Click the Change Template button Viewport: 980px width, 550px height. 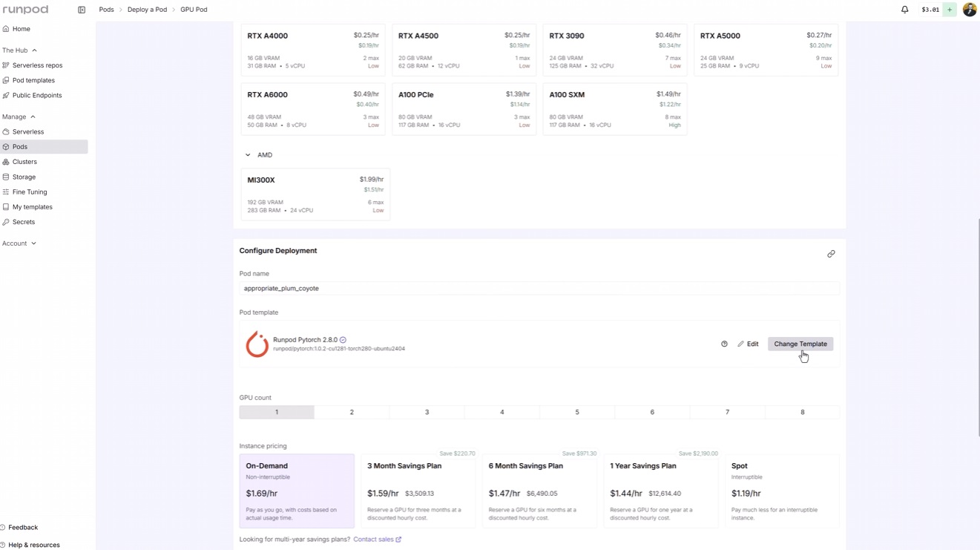pyautogui.click(x=800, y=344)
